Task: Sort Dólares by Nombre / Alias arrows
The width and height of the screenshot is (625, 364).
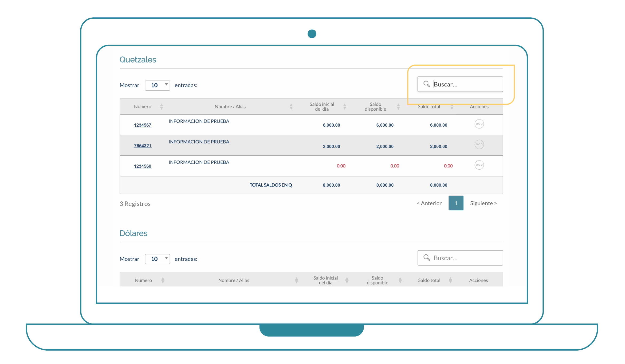Action: pos(296,280)
